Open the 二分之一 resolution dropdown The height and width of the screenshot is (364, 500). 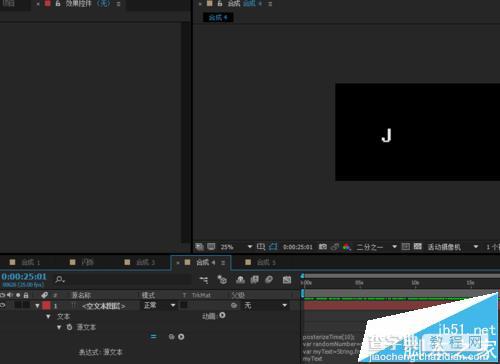pos(376,247)
